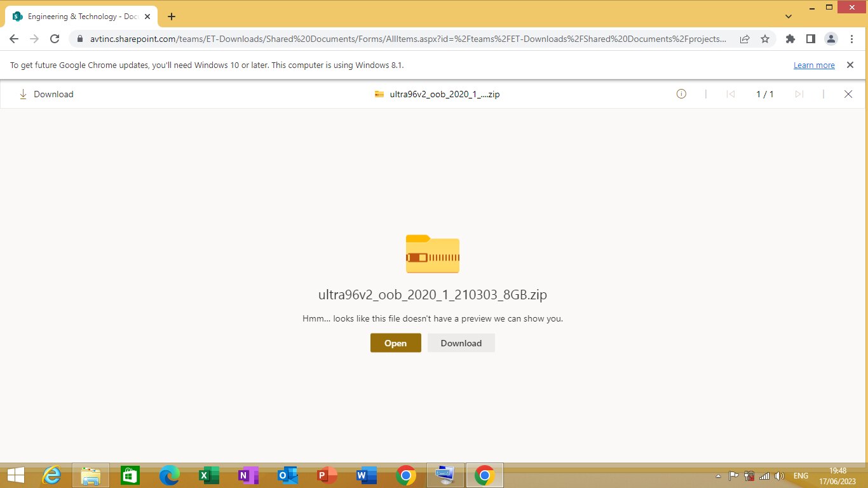Open the network signal tray icon
The width and height of the screenshot is (868, 488).
764,476
